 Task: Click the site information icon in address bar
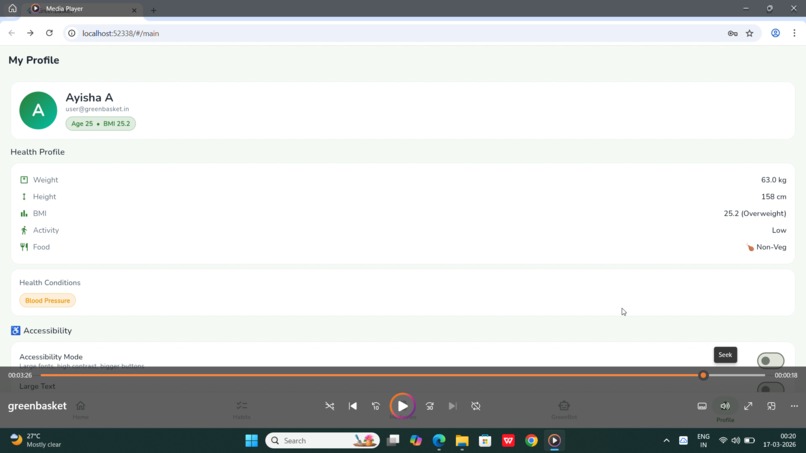click(x=72, y=33)
